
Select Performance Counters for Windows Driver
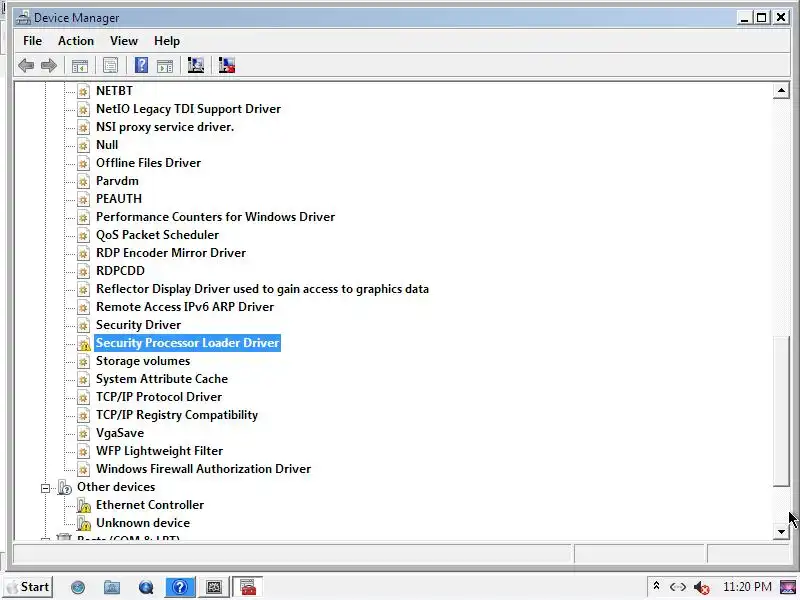[215, 217]
